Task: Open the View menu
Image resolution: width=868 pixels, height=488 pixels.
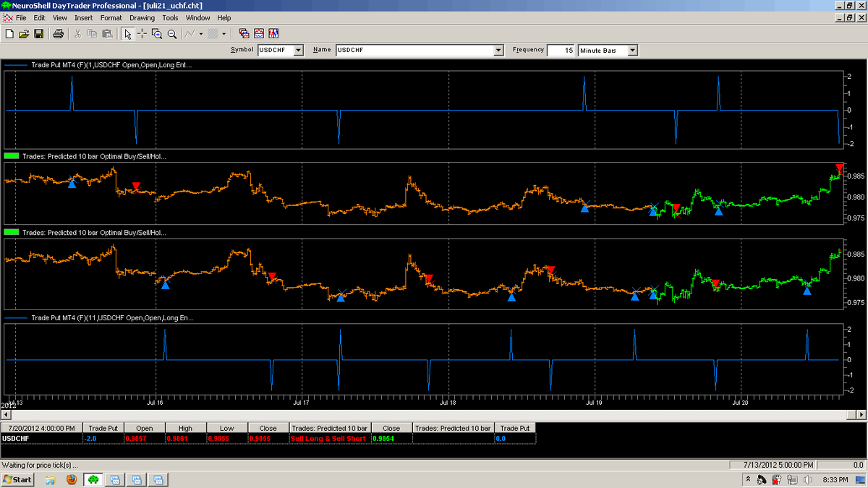Action: click(x=60, y=17)
